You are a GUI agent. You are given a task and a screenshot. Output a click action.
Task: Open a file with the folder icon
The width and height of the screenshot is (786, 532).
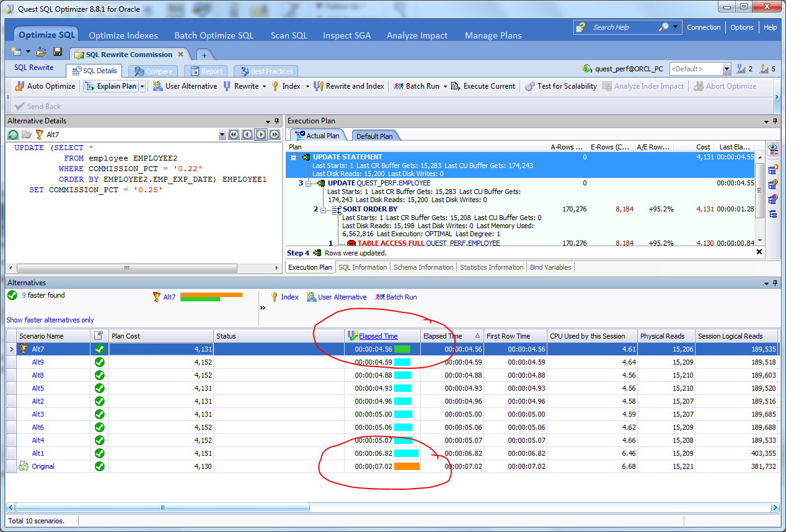click(41, 53)
